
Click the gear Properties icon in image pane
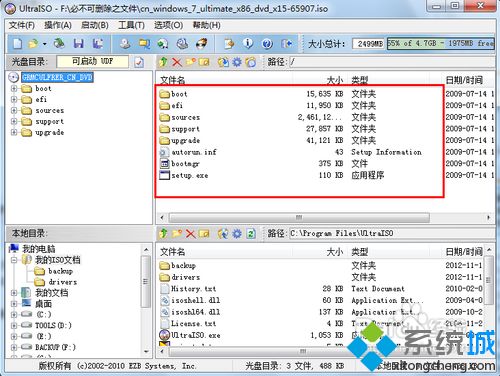(x=237, y=62)
